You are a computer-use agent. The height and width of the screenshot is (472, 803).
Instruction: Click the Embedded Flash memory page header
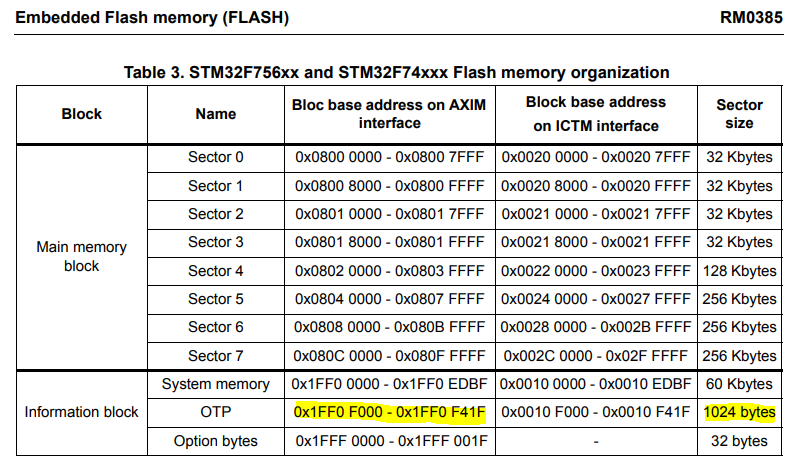click(x=152, y=17)
